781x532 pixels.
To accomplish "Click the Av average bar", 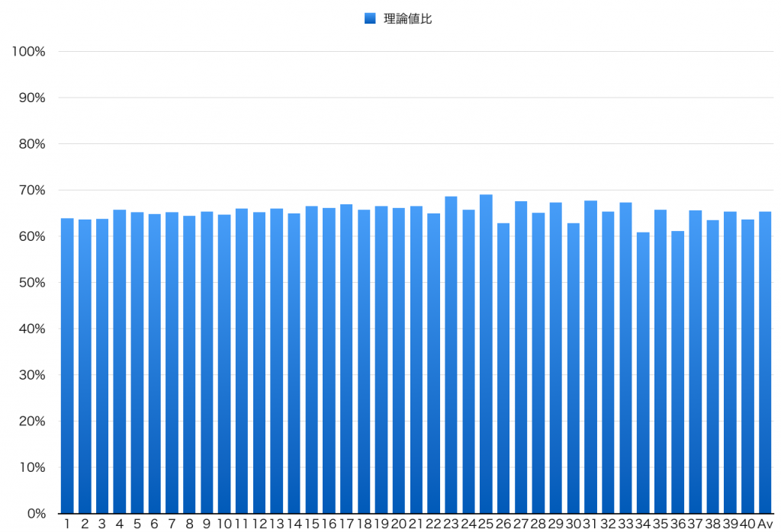I will pos(765,362).
